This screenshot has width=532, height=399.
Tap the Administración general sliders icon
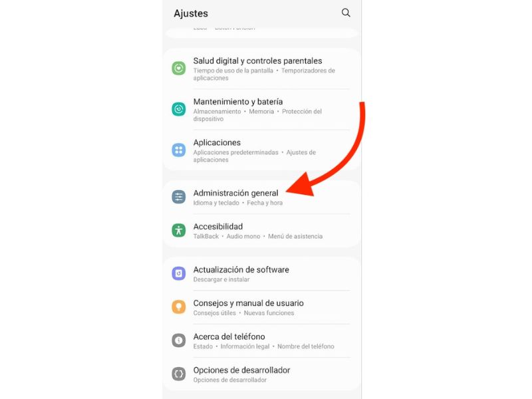pos(178,197)
